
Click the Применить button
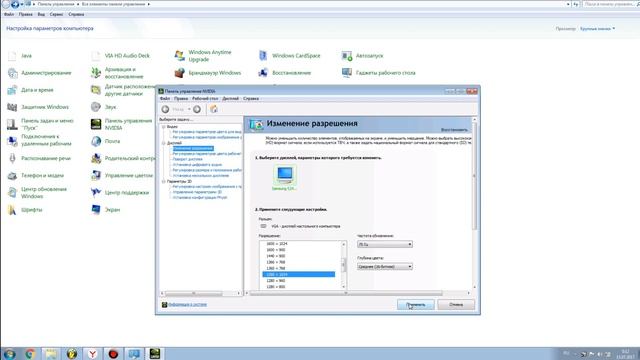pyautogui.click(x=416, y=304)
